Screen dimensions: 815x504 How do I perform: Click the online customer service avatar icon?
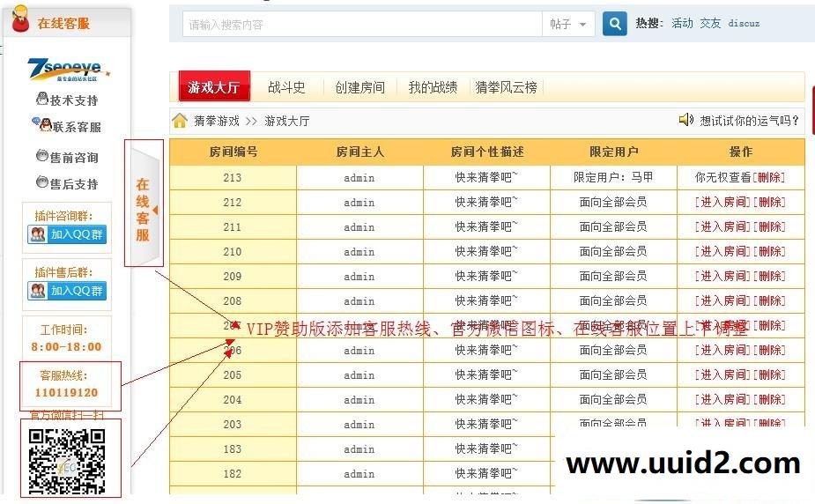pyautogui.click(x=20, y=19)
